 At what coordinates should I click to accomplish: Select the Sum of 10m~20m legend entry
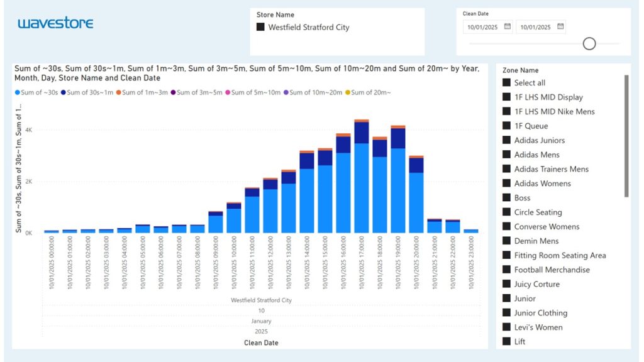313,92
